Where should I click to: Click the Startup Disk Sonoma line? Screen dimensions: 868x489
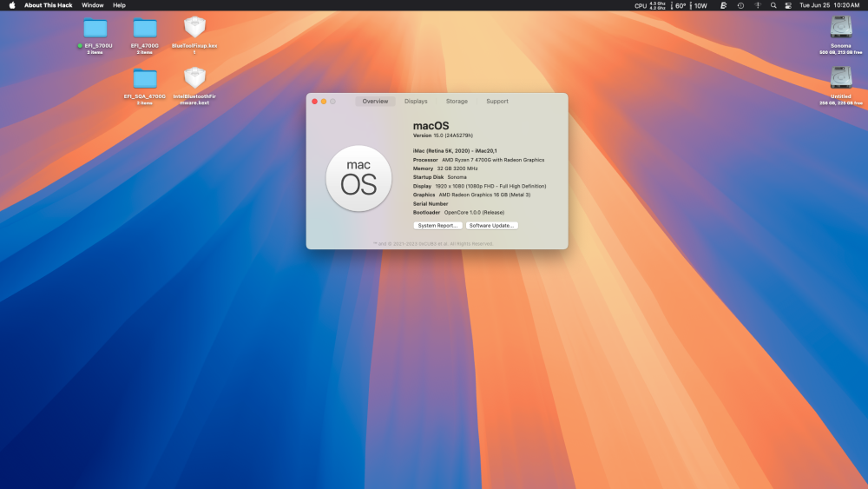pyautogui.click(x=439, y=177)
